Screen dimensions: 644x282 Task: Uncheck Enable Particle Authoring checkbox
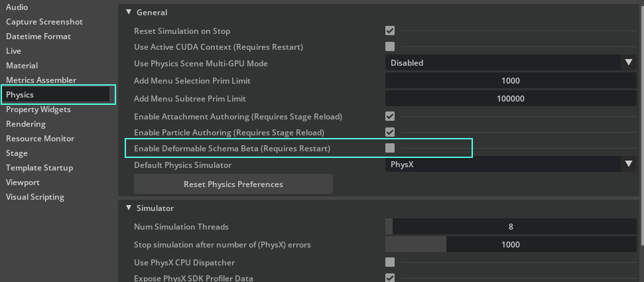tap(390, 132)
